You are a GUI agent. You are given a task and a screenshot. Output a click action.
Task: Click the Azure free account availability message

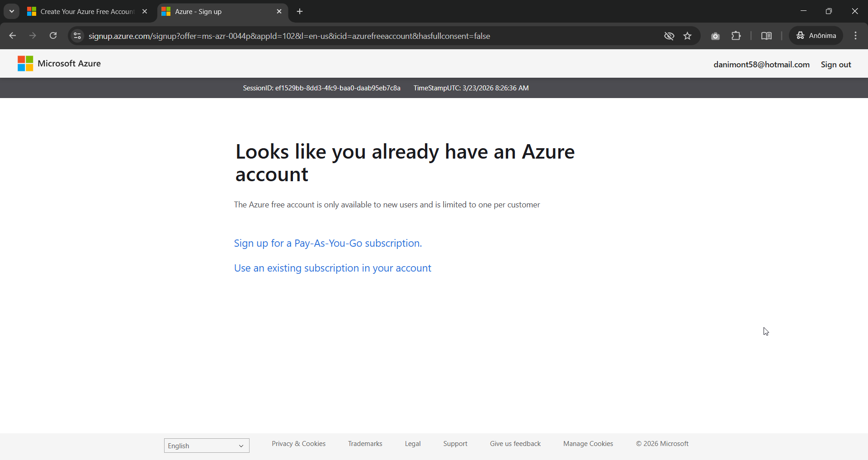387,205
